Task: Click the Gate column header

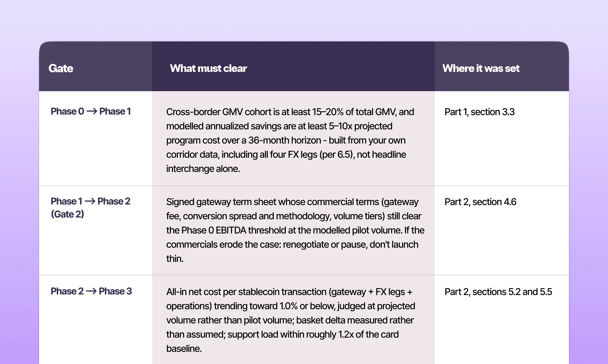Action: coord(61,68)
